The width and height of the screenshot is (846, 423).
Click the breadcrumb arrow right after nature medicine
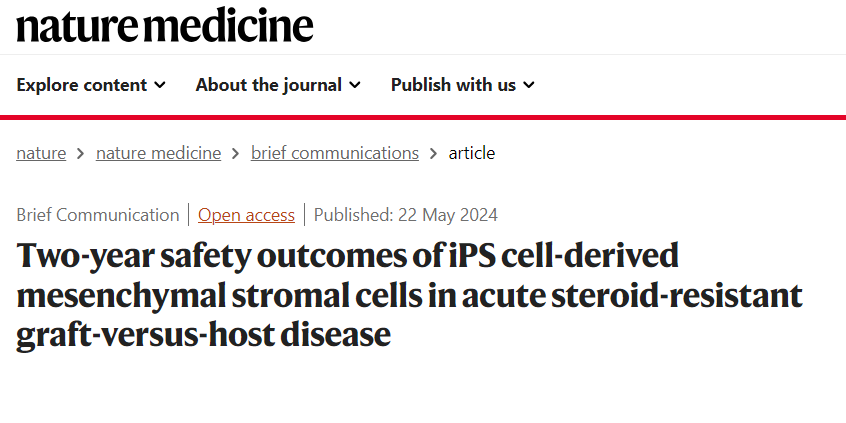pos(236,154)
